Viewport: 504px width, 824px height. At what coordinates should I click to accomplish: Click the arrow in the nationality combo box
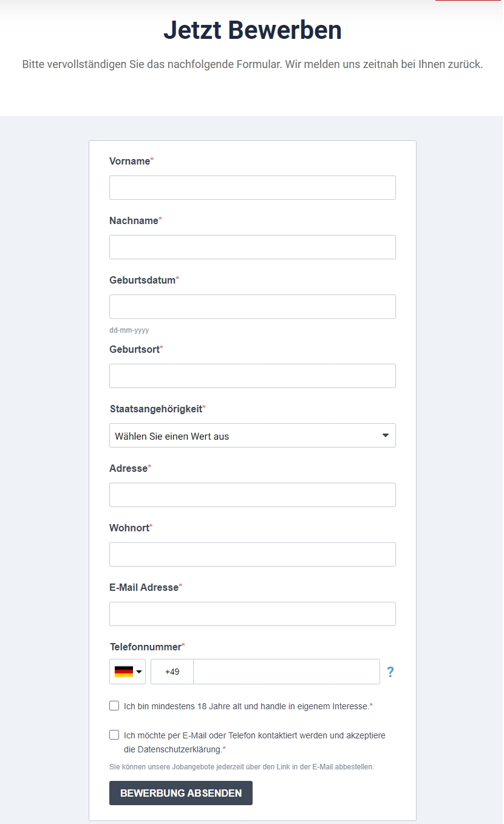tap(386, 435)
